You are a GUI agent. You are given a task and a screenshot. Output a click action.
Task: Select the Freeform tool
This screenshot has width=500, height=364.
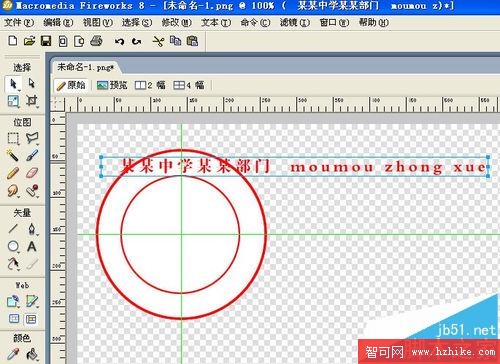[x=13, y=264]
